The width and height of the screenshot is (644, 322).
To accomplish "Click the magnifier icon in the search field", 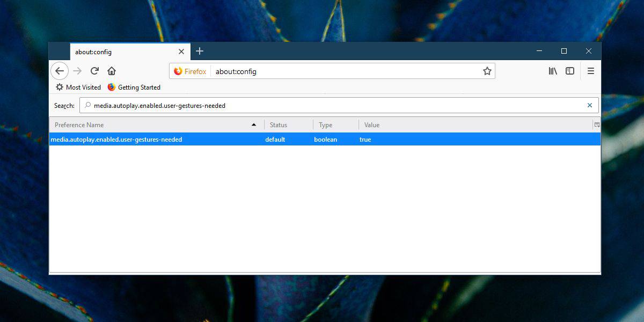I will (x=87, y=105).
